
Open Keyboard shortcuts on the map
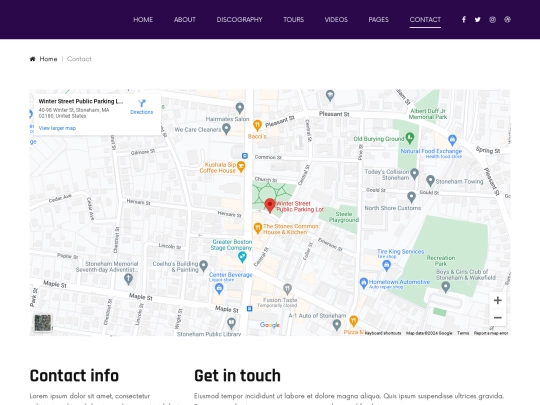click(x=383, y=333)
